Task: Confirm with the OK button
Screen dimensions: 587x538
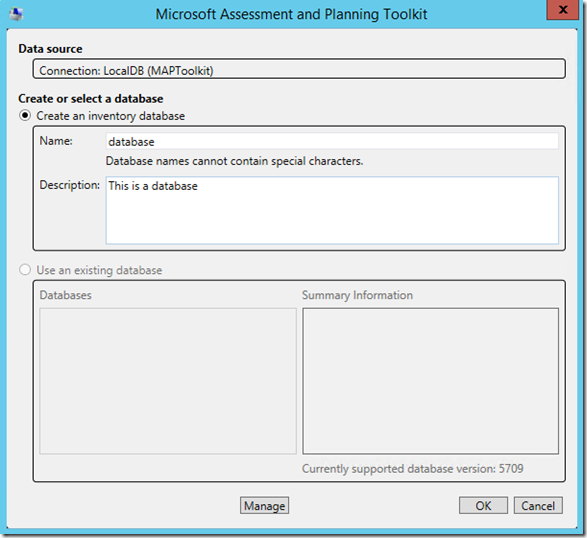Action: click(483, 506)
